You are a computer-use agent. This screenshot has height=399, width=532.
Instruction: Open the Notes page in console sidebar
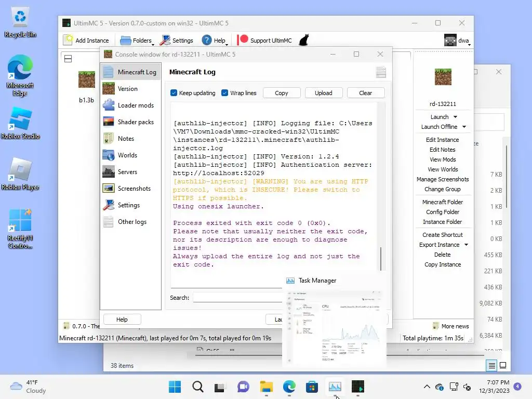point(131,138)
